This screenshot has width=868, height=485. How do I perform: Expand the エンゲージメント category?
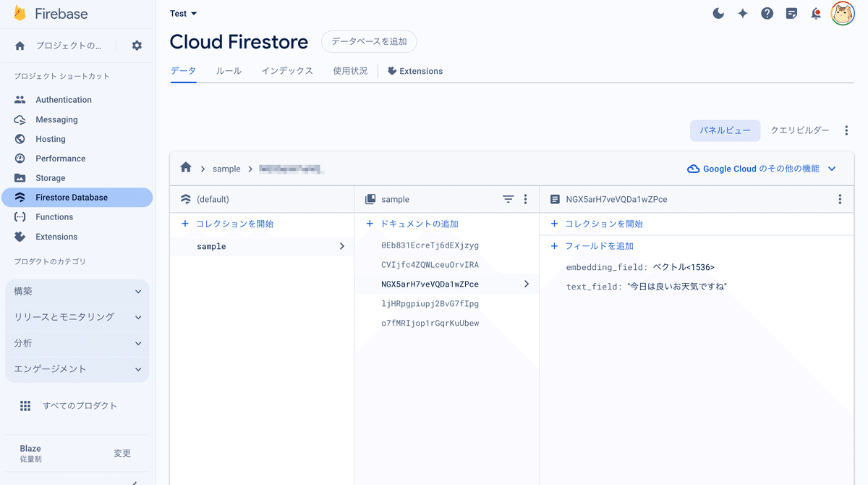pos(77,369)
